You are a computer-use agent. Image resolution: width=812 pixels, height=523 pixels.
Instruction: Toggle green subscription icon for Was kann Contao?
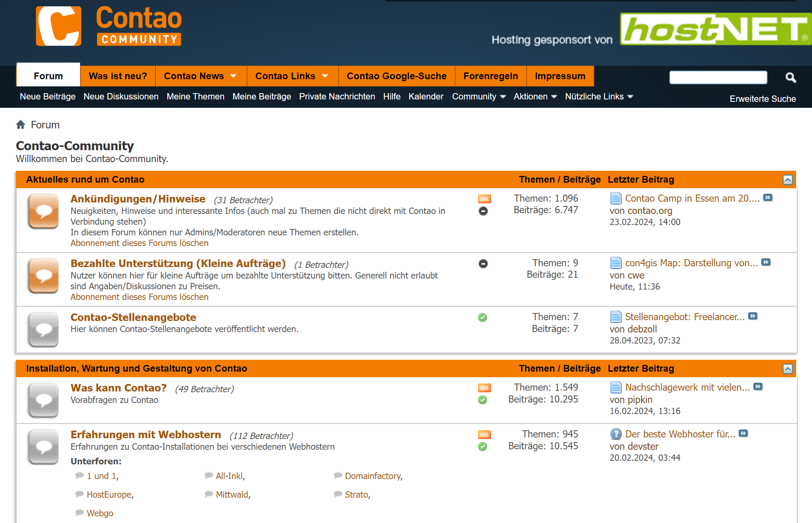point(483,400)
